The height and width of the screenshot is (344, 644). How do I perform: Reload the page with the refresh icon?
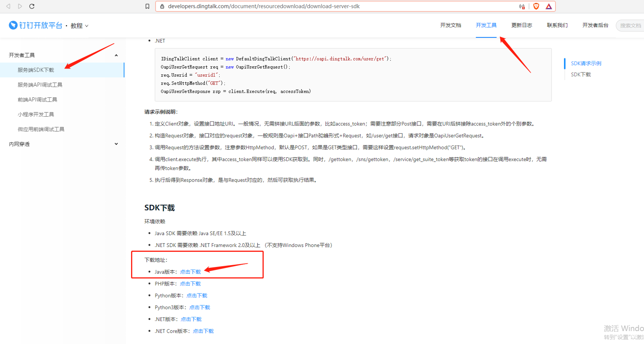(32, 6)
